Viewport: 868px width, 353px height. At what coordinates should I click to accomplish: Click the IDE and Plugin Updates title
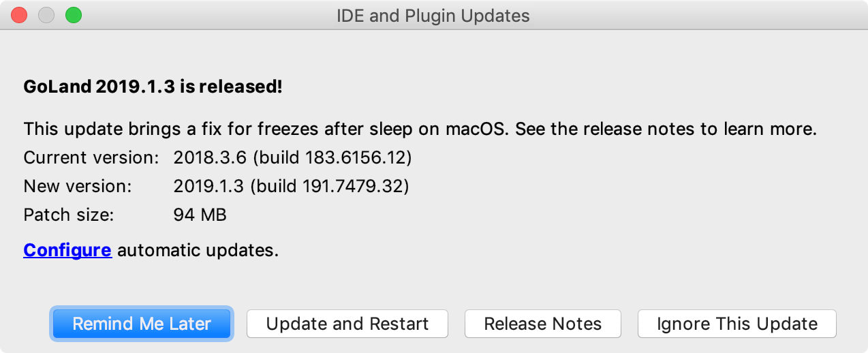click(x=433, y=15)
